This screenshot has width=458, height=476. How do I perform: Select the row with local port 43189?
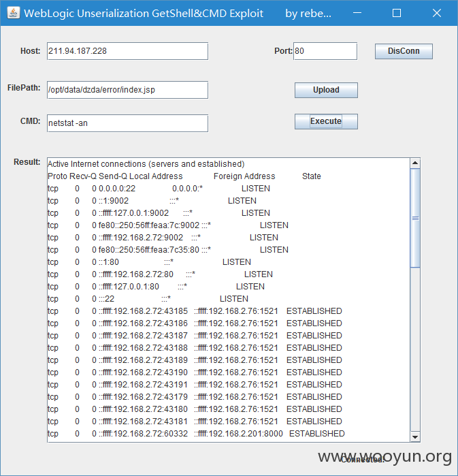(195, 360)
